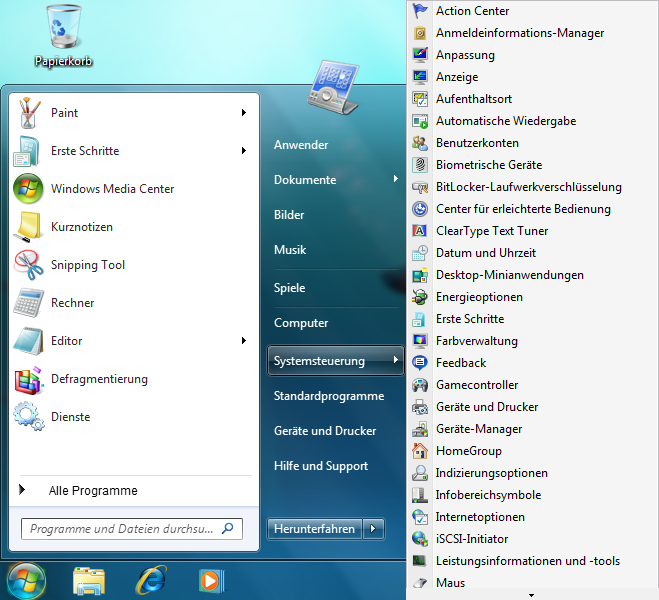Click the Herunterfahren button
Image resolution: width=659 pixels, height=600 pixels.
pos(314,529)
